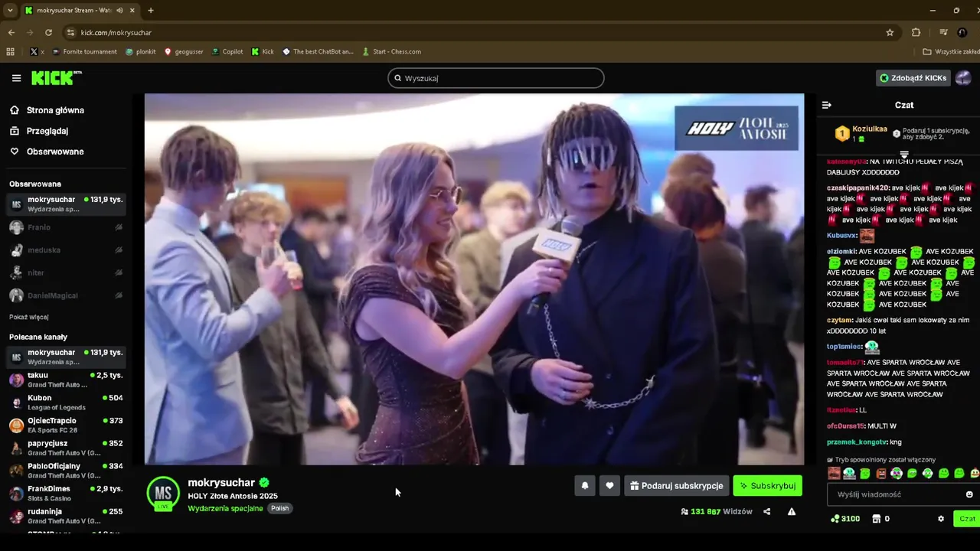Click the stream video player
Image resolution: width=980 pixels, height=551 pixels.
[x=474, y=279]
